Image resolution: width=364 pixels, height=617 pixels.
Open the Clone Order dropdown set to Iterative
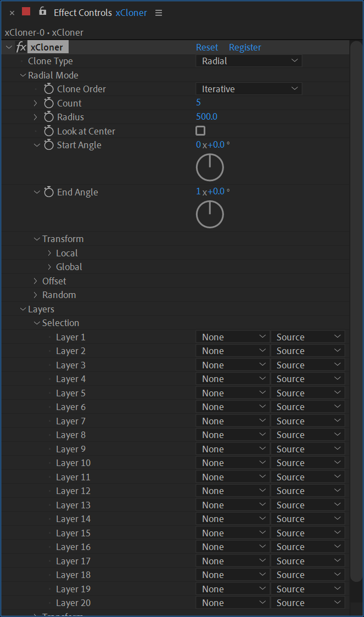tap(249, 89)
